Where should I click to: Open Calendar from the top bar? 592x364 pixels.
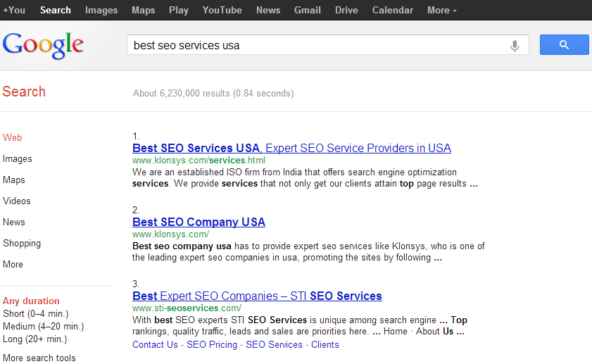tap(393, 10)
